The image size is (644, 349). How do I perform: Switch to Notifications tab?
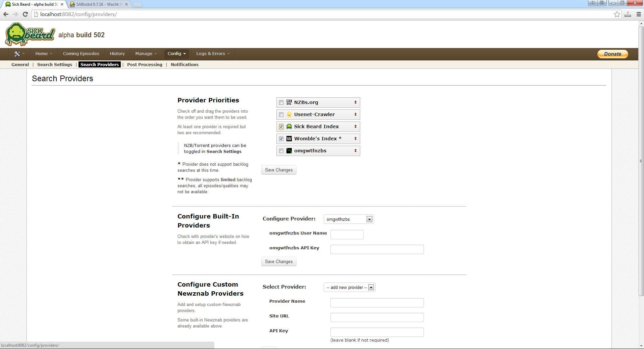[x=184, y=64]
